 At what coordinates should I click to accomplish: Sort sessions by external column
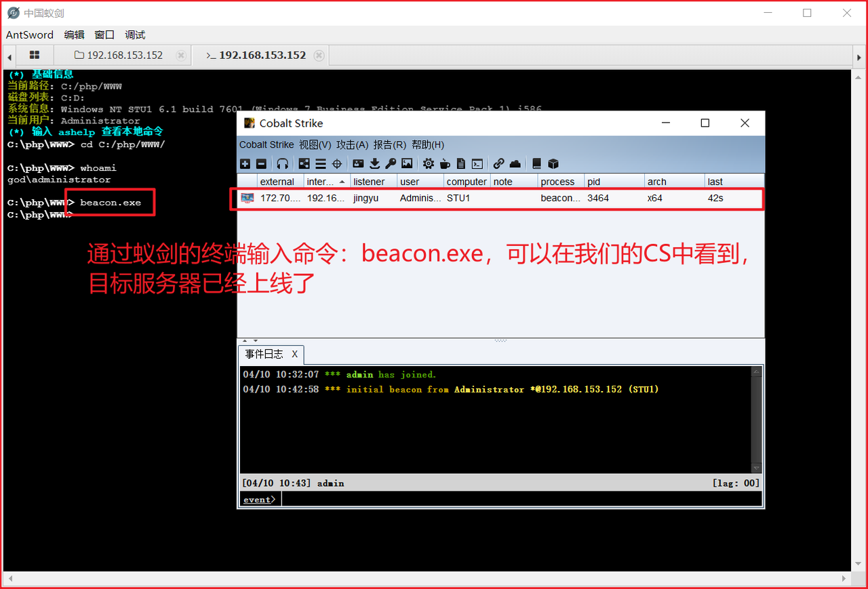coord(281,182)
